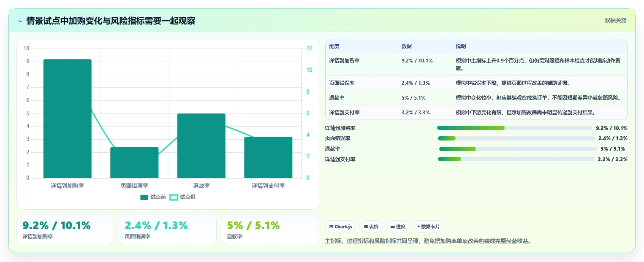Click the footer note starting 主指标

click(428, 241)
